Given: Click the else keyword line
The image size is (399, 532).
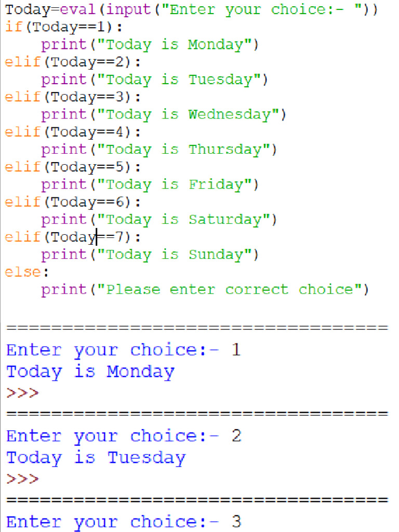Looking at the screenshot, I should pyautogui.click(x=26, y=272).
